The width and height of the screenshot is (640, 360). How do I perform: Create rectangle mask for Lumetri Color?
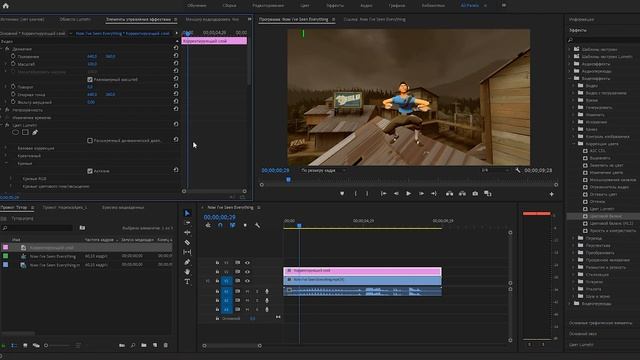tap(25, 132)
